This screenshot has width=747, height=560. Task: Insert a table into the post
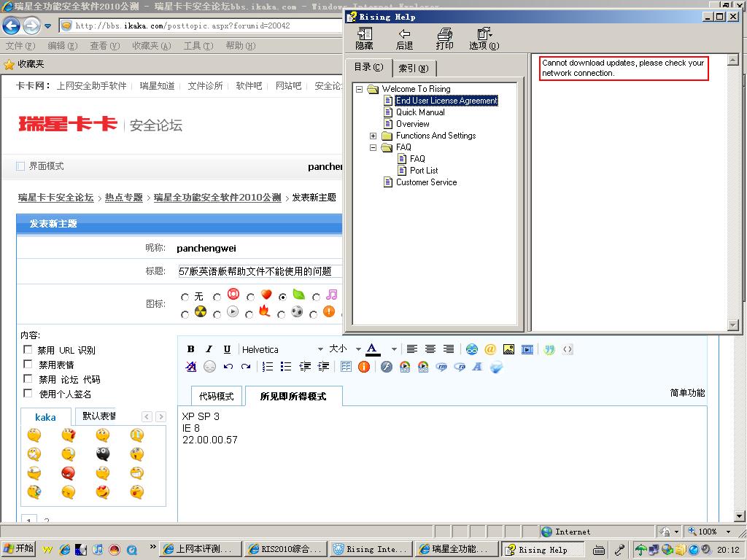346,367
